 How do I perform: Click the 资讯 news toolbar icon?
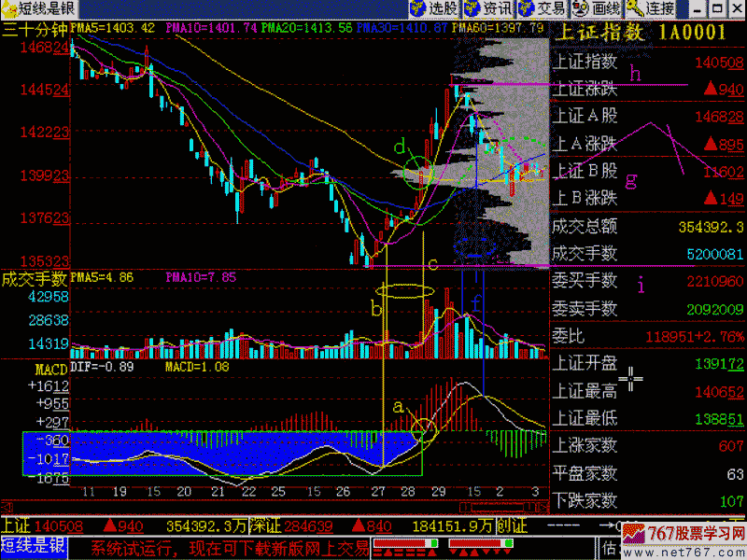coord(486,9)
